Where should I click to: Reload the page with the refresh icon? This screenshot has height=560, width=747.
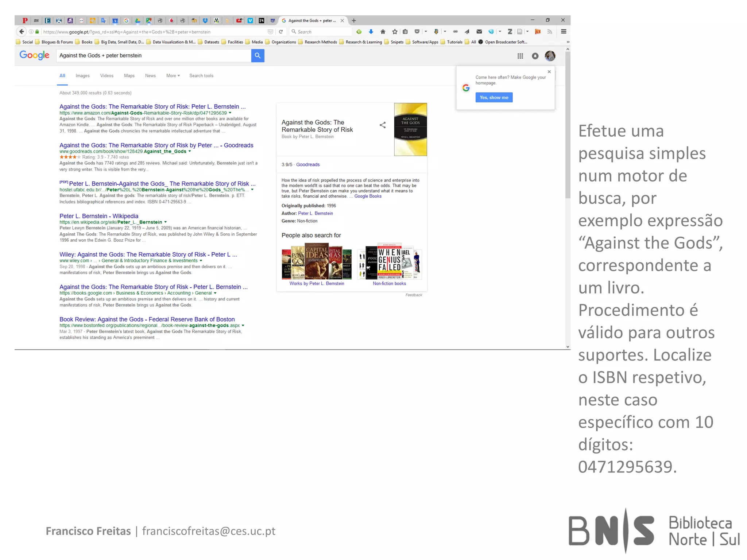click(281, 32)
